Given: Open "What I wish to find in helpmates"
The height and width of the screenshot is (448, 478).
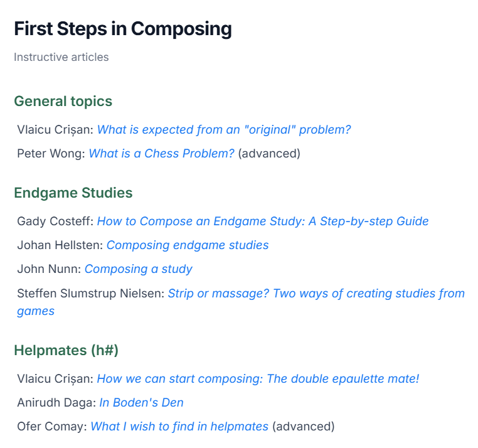Looking at the screenshot, I should coord(179,427).
